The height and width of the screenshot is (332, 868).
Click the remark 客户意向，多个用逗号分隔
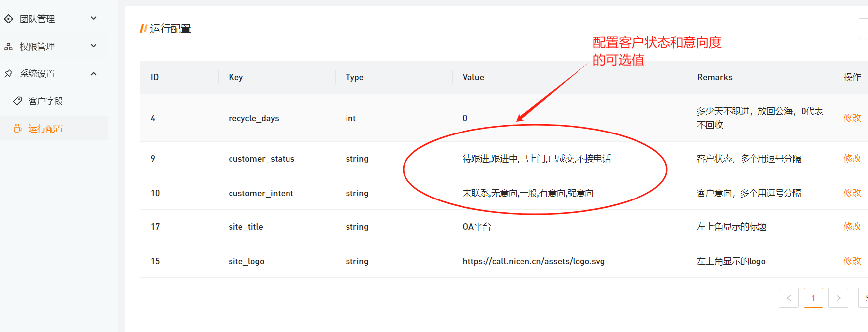coord(749,193)
